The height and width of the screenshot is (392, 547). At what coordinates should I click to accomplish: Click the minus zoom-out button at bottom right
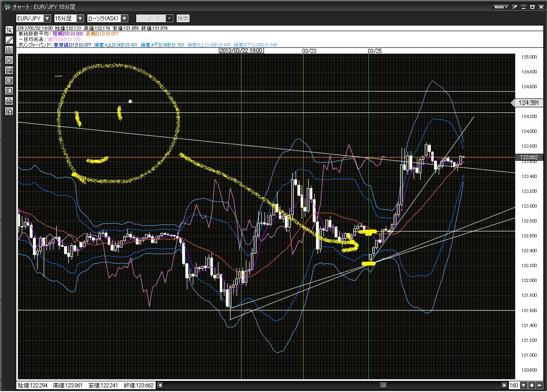[x=539, y=385]
